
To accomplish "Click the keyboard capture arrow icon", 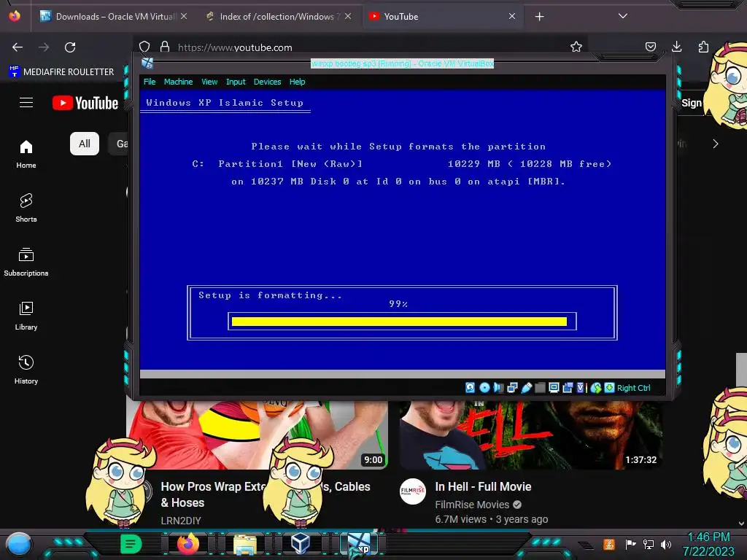I will pyautogui.click(x=609, y=388).
